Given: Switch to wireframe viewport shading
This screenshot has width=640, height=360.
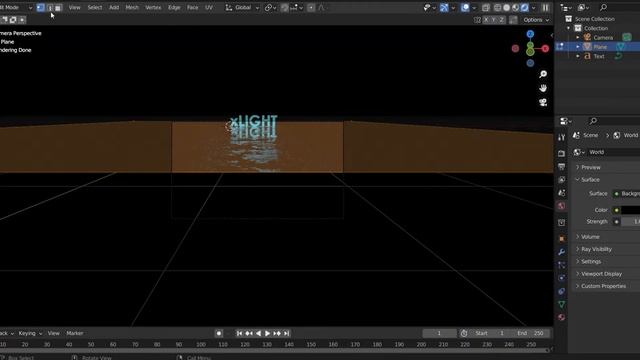Looking at the screenshot, I should pyautogui.click(x=498, y=7).
